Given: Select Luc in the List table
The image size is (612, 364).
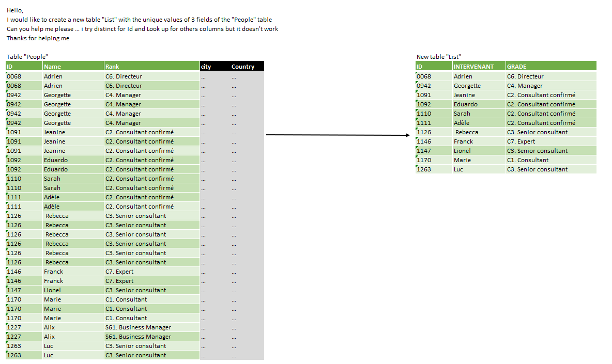Looking at the screenshot, I should [479, 169].
